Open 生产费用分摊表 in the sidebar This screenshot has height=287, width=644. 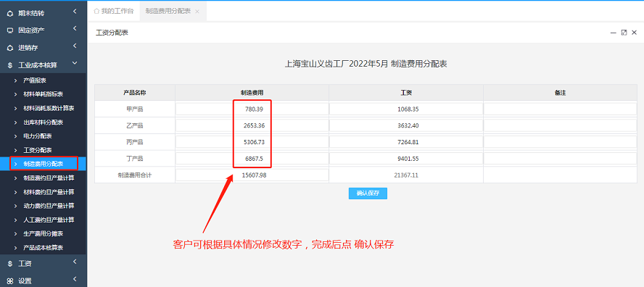click(x=43, y=233)
